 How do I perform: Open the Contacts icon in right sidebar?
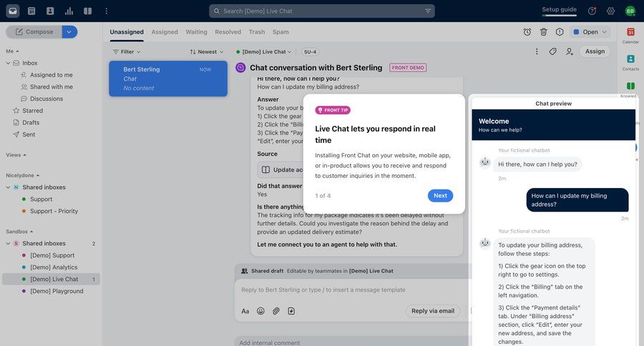pyautogui.click(x=630, y=59)
